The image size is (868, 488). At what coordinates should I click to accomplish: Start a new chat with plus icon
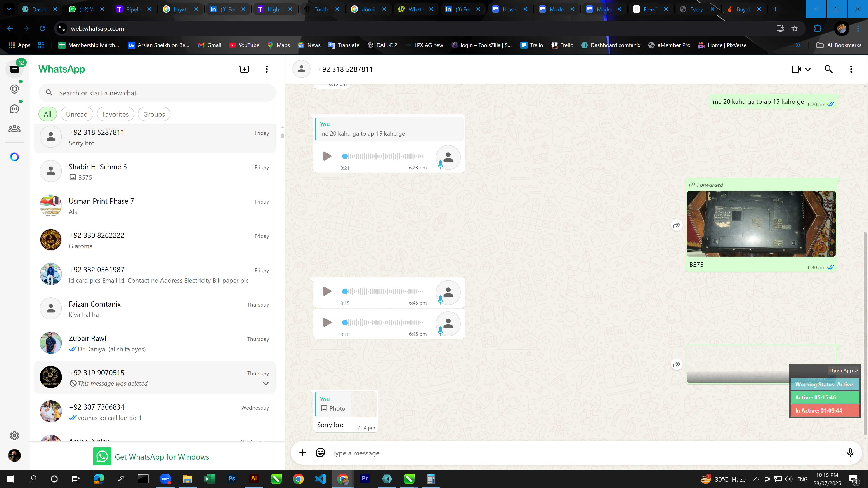coord(244,69)
